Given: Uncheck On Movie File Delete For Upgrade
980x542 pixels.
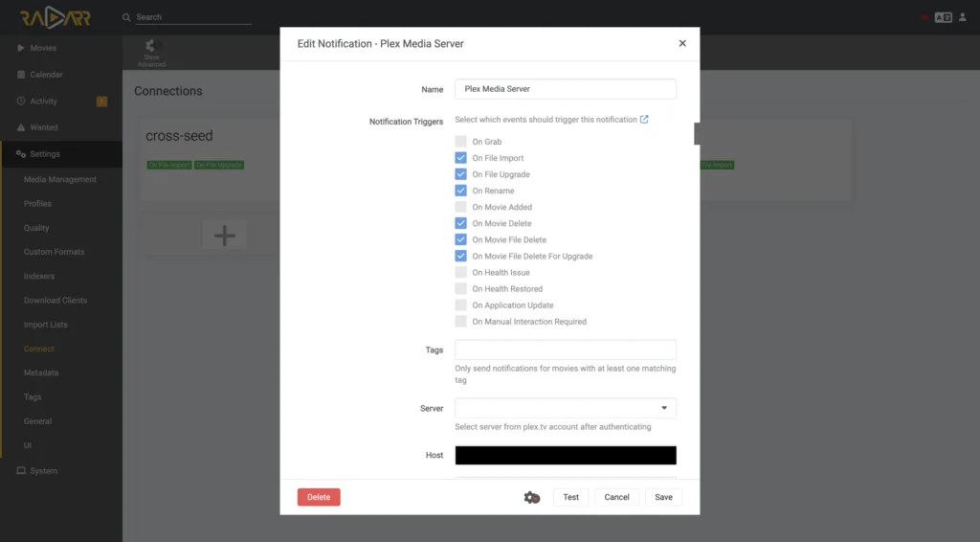Looking at the screenshot, I should coord(460,256).
